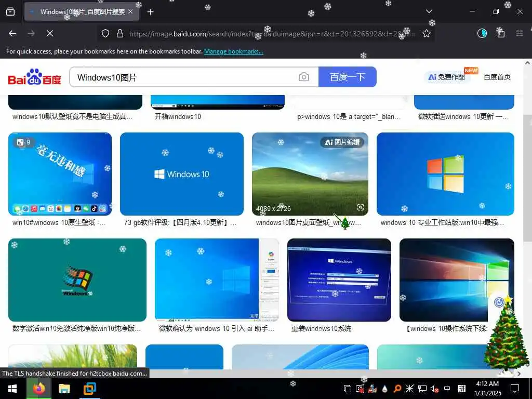Close the Windows10图片 tab
Image resolution: width=532 pixels, height=399 pixels.
click(130, 12)
